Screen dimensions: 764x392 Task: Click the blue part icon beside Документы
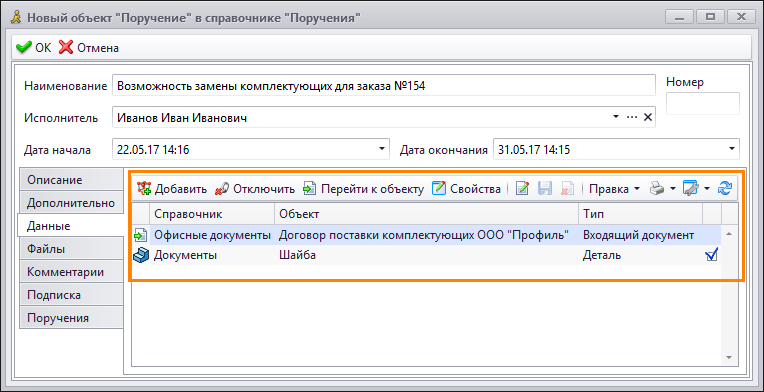[140, 255]
